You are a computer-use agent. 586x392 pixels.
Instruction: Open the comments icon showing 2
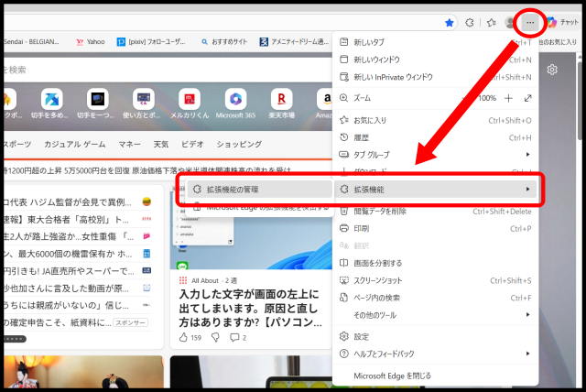(x=238, y=338)
